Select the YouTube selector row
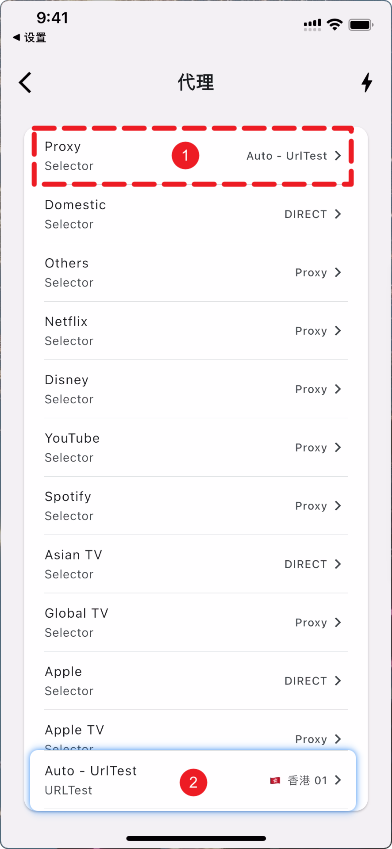Viewport: 392px width, 849px height. [x=196, y=447]
